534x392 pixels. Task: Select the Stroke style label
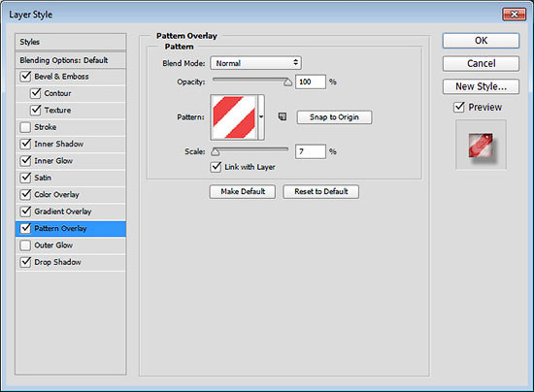[x=46, y=127]
